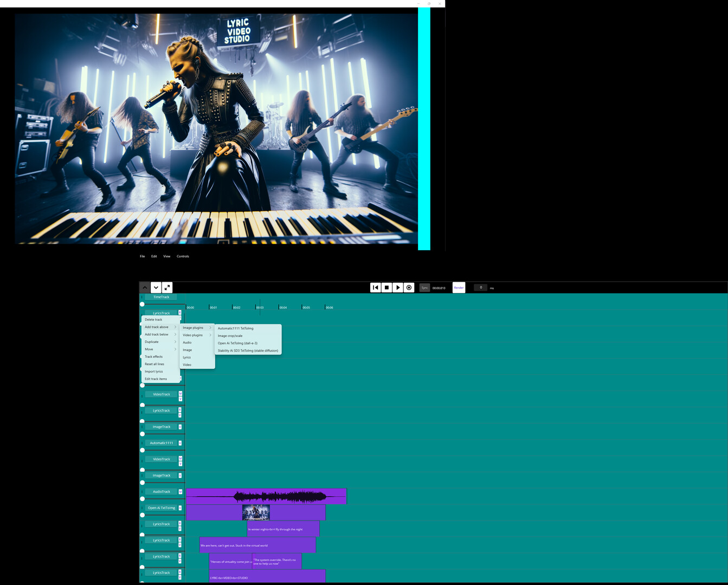Start playback with the play button
The image size is (728, 585).
tap(398, 288)
